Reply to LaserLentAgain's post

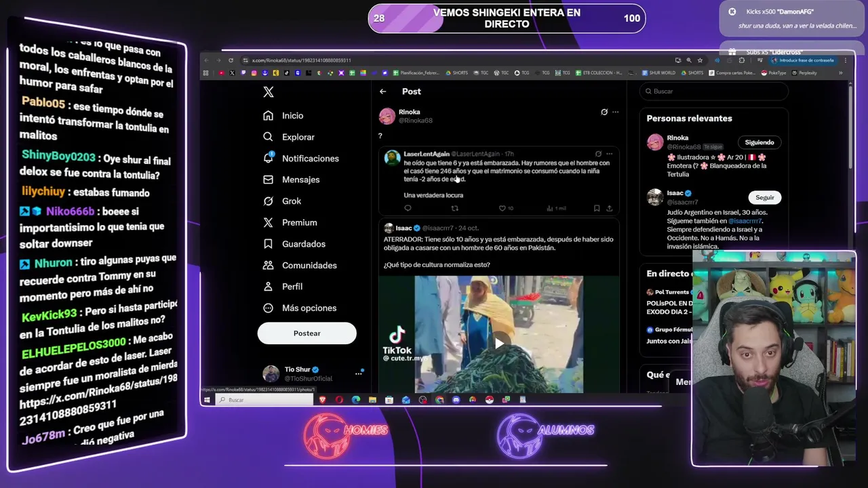point(408,209)
